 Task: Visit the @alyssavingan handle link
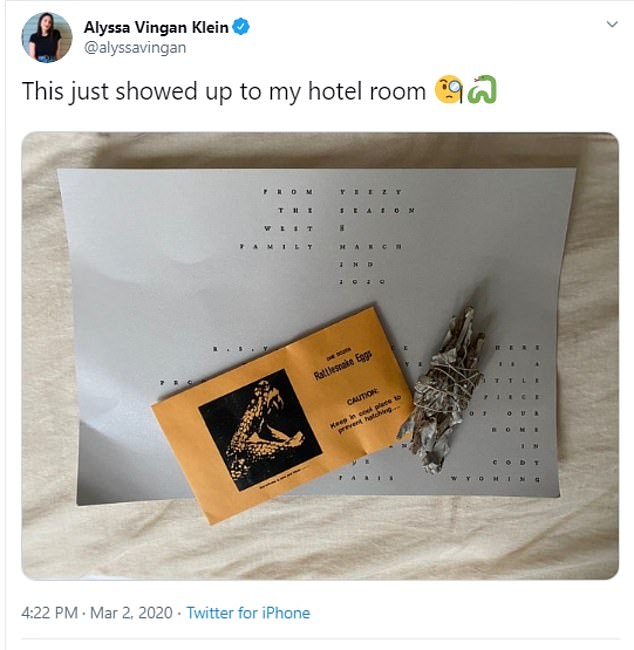[135, 48]
